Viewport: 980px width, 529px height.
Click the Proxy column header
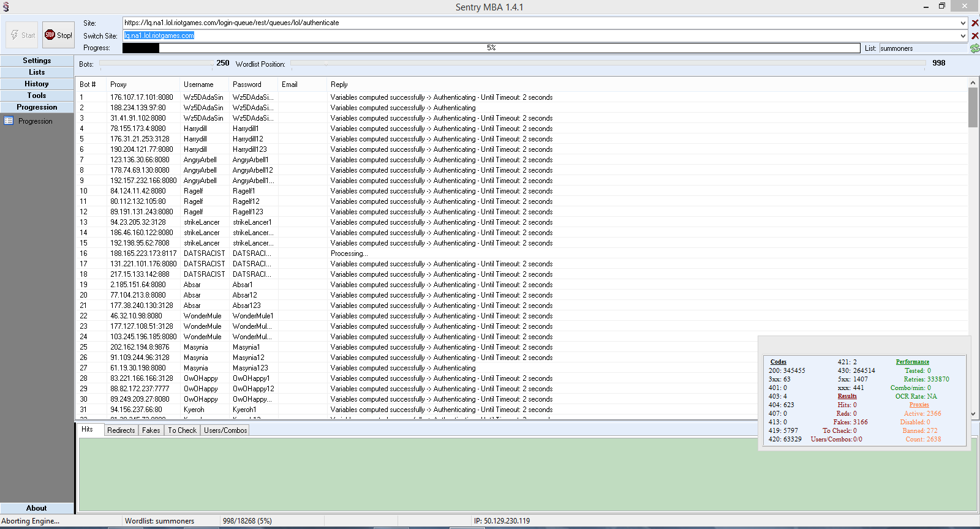pyautogui.click(x=143, y=84)
